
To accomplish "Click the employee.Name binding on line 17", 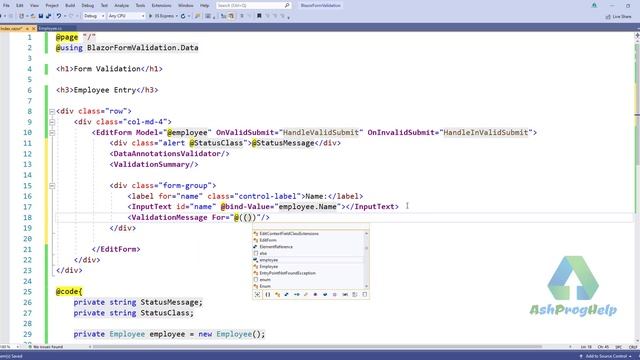I will [308, 207].
